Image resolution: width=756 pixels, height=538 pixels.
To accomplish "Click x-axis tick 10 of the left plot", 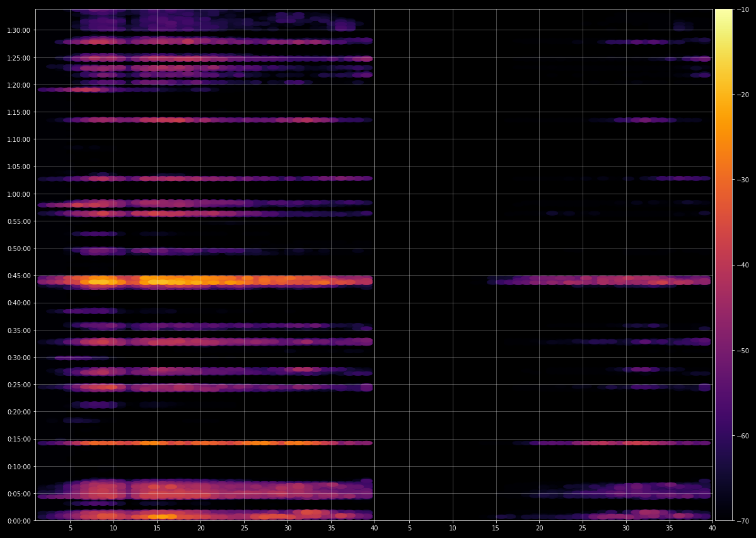I will point(113,528).
